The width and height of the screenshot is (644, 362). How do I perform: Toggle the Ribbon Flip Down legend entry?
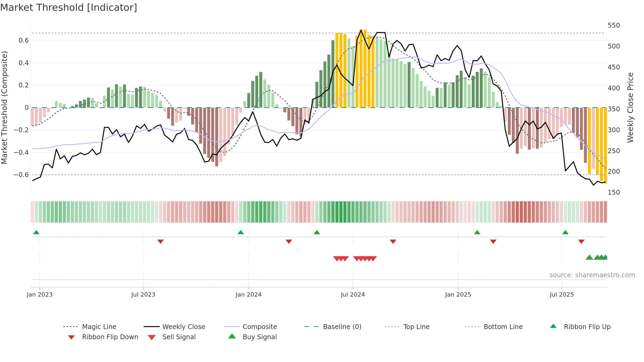pyautogui.click(x=103, y=337)
